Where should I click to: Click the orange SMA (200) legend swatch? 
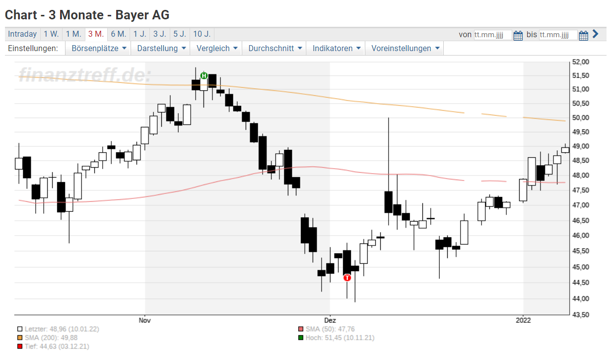[20, 338]
